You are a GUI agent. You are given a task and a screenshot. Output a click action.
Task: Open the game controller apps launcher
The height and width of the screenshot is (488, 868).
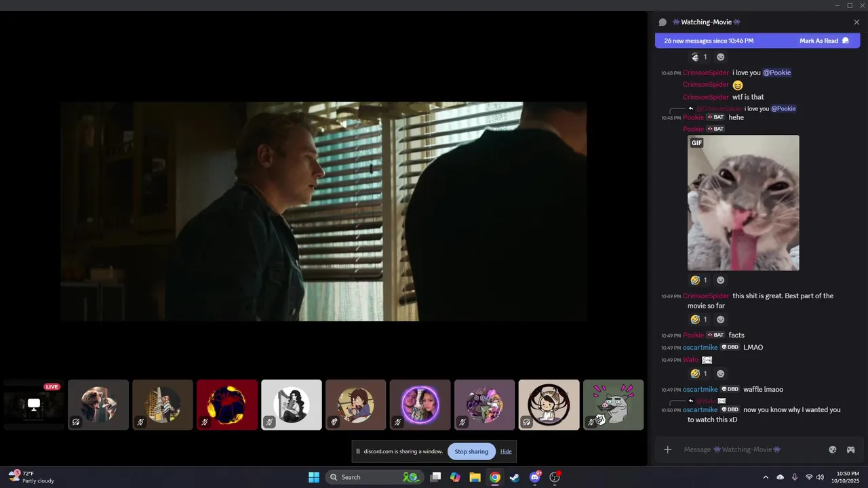tap(850, 449)
